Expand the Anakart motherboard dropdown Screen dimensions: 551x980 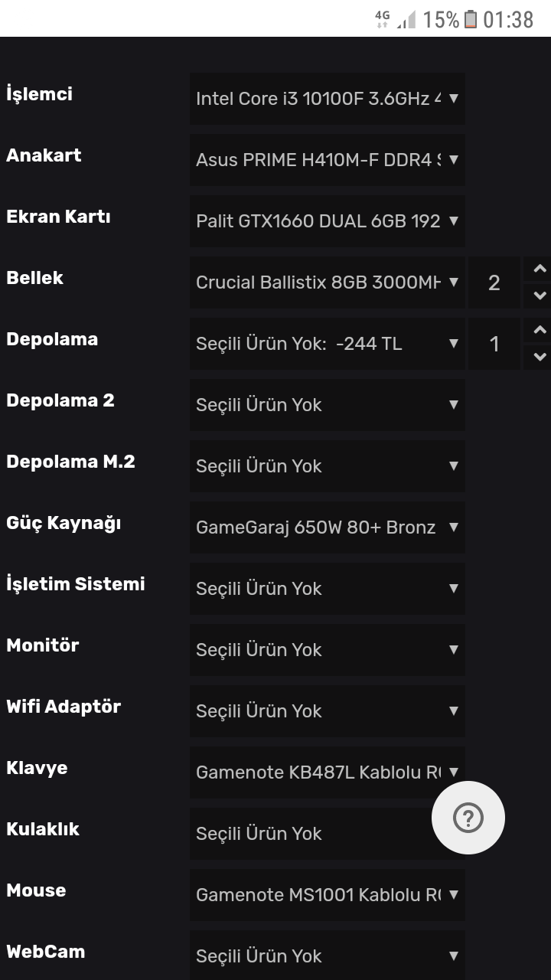coord(327,160)
